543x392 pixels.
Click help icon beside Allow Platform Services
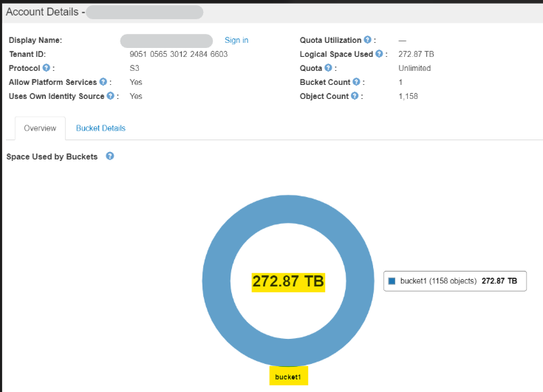tap(103, 82)
